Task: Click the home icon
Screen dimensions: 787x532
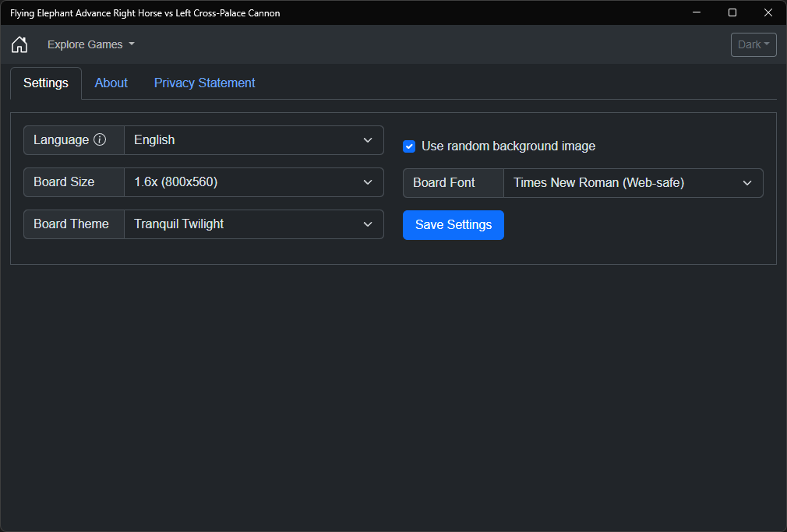Action: coord(19,44)
